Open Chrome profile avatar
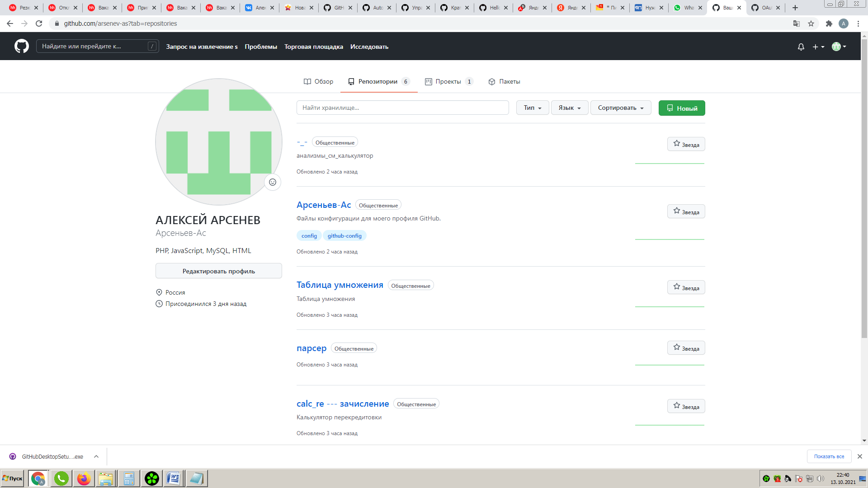The image size is (868, 488). tap(844, 23)
